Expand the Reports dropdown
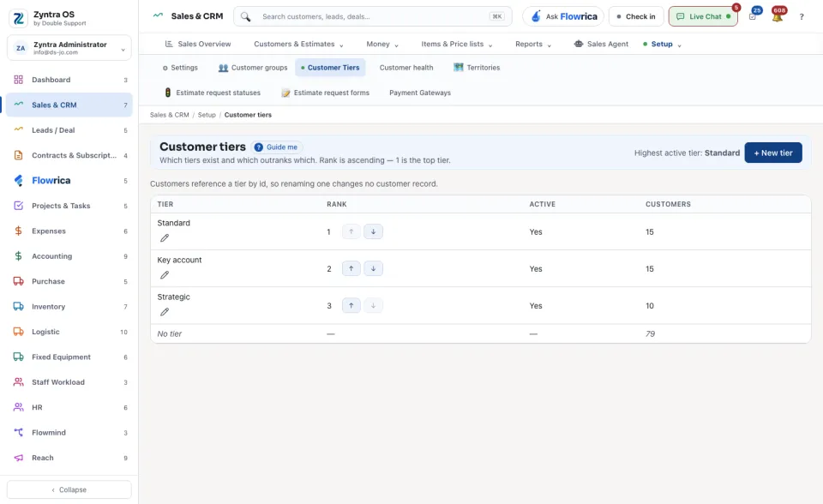Screen dimensions: 823x504 click(x=532, y=44)
